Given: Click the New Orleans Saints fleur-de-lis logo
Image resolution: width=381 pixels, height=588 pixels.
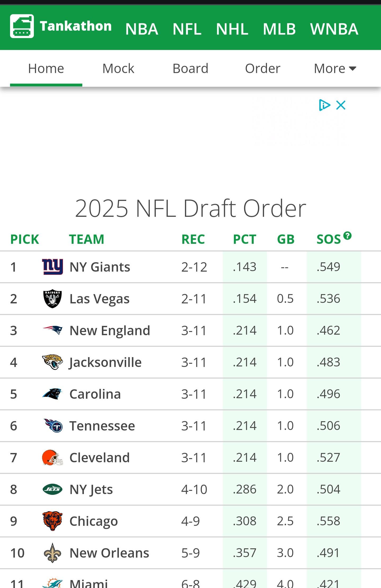Looking at the screenshot, I should point(52,553).
